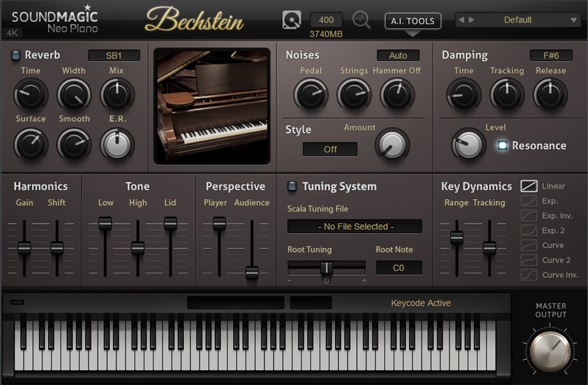Click the 400 polyphony value box
This screenshot has height=385, width=588.
[x=326, y=20]
